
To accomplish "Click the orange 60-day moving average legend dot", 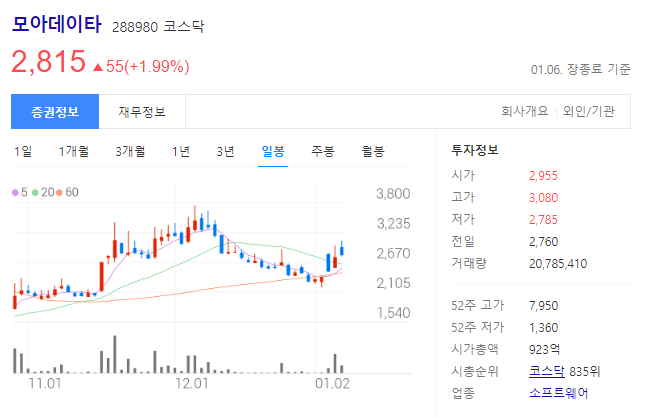I will coord(59,192).
